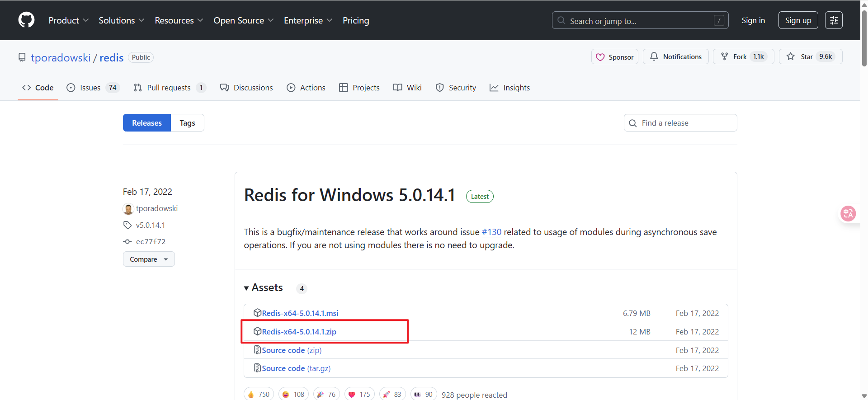Expand the Product menu
The width and height of the screenshot is (868, 400).
[68, 20]
